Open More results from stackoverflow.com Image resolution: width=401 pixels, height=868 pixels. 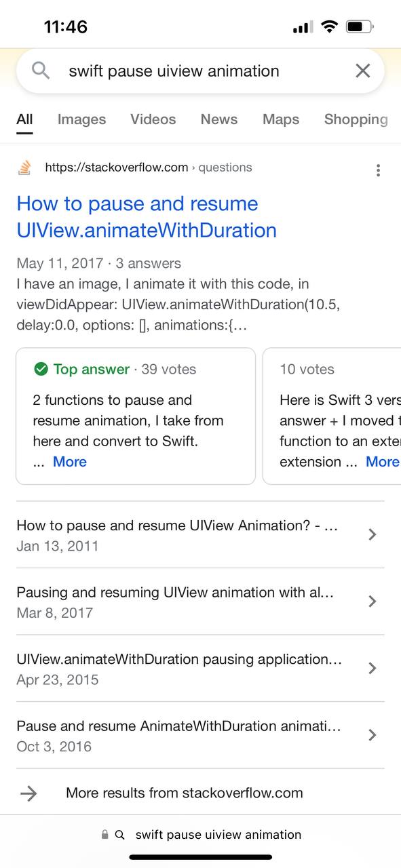pyautogui.click(x=185, y=793)
